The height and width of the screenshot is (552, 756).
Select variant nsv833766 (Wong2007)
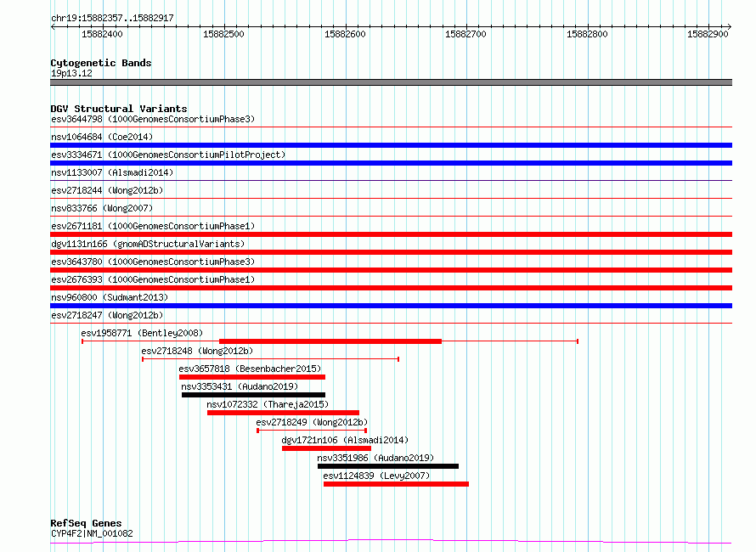102,208
